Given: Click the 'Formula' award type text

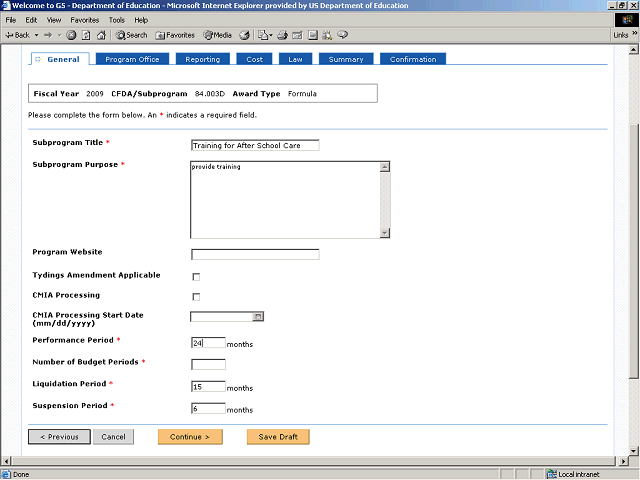Looking at the screenshot, I should point(302,93).
